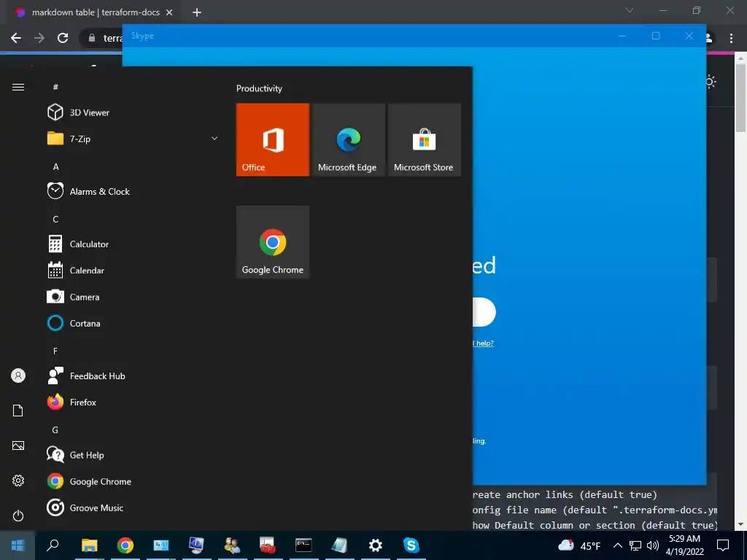Launch Alarms & Clock

133,192
